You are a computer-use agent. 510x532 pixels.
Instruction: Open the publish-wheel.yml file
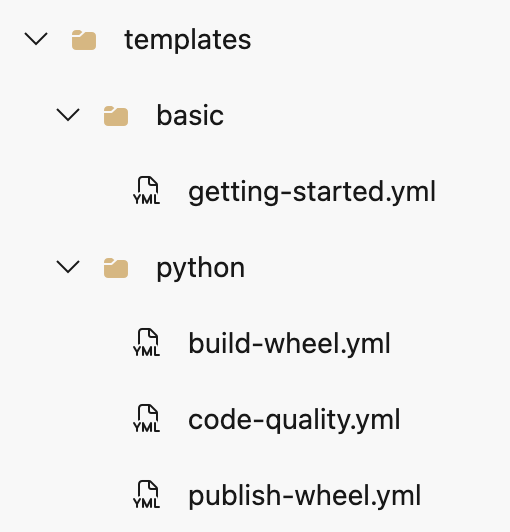(305, 496)
